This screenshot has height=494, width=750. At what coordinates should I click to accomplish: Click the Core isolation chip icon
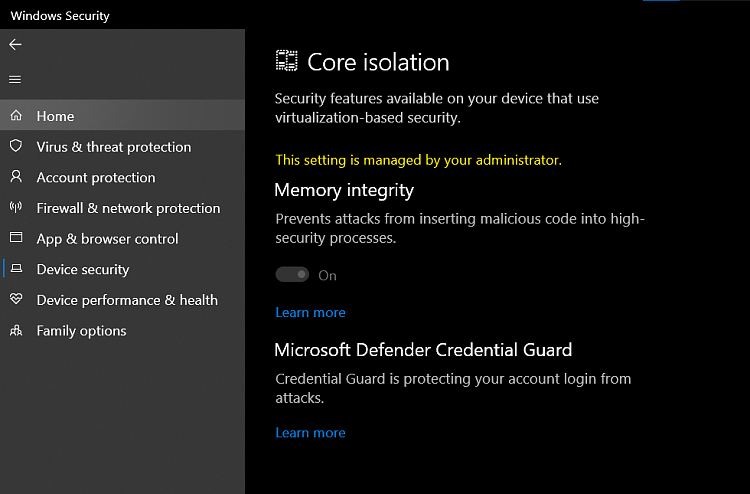coord(287,61)
